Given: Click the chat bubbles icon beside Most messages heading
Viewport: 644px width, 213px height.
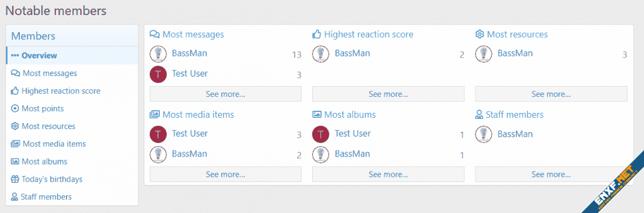Looking at the screenshot, I should tap(155, 34).
